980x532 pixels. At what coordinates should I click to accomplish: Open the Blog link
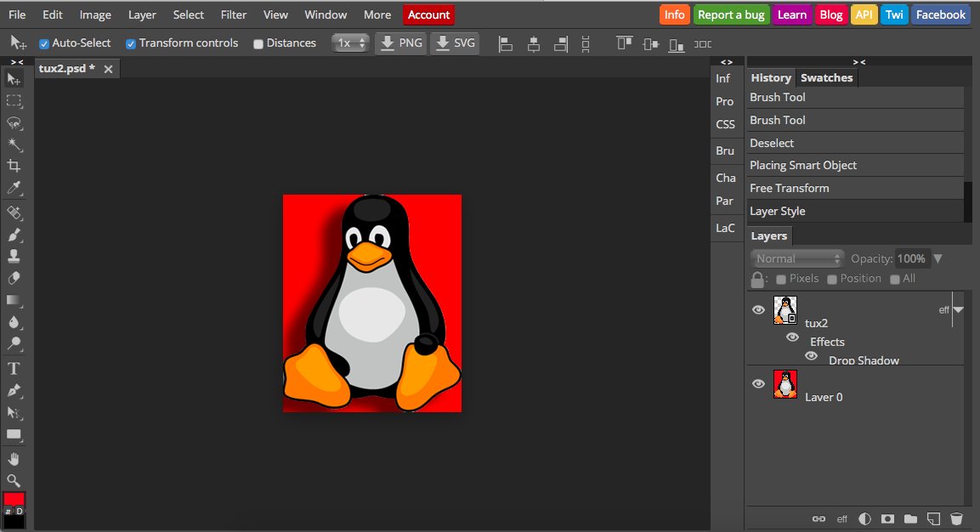click(830, 14)
